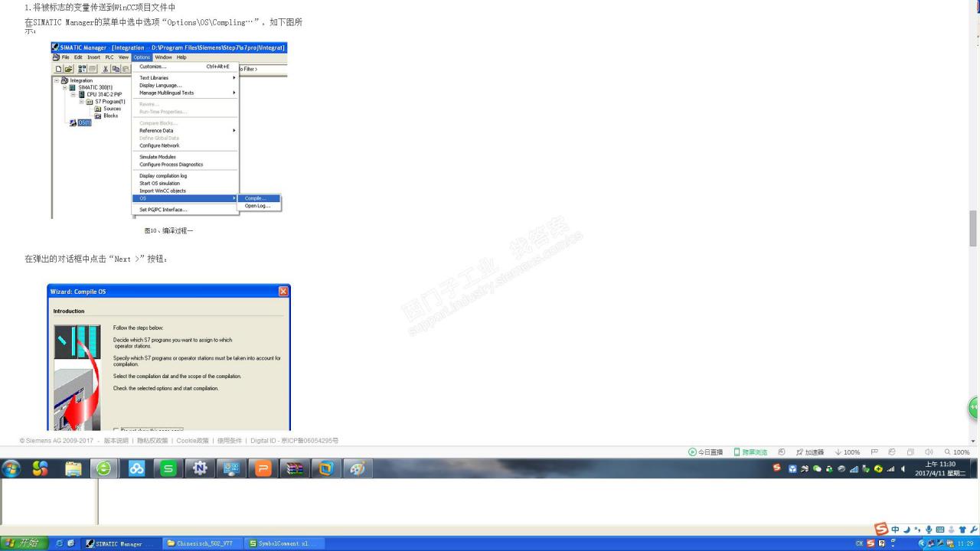
Task: Click the Sogou skin shirt icon
Action: (x=962, y=530)
